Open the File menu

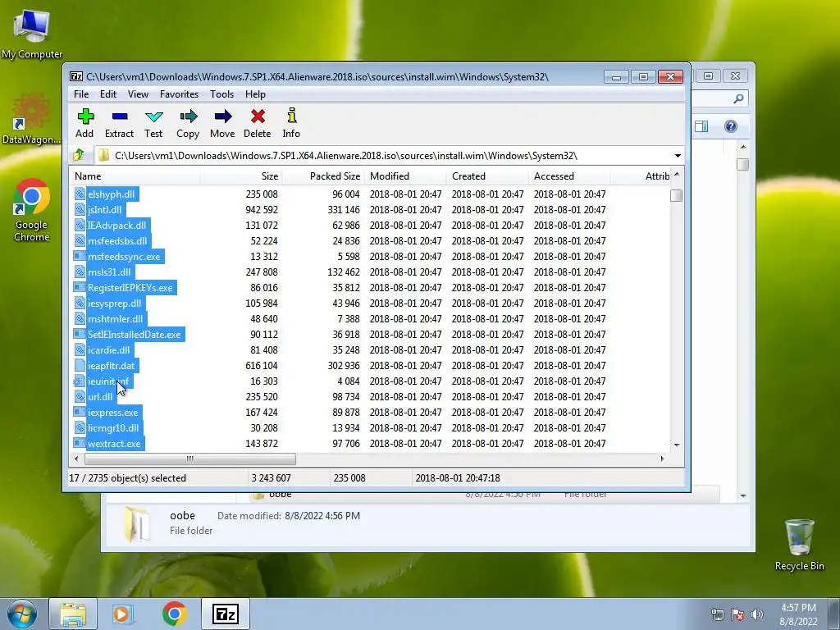coord(81,94)
